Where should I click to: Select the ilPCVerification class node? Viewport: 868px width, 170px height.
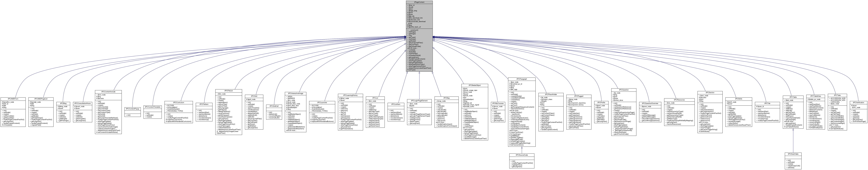858,112
